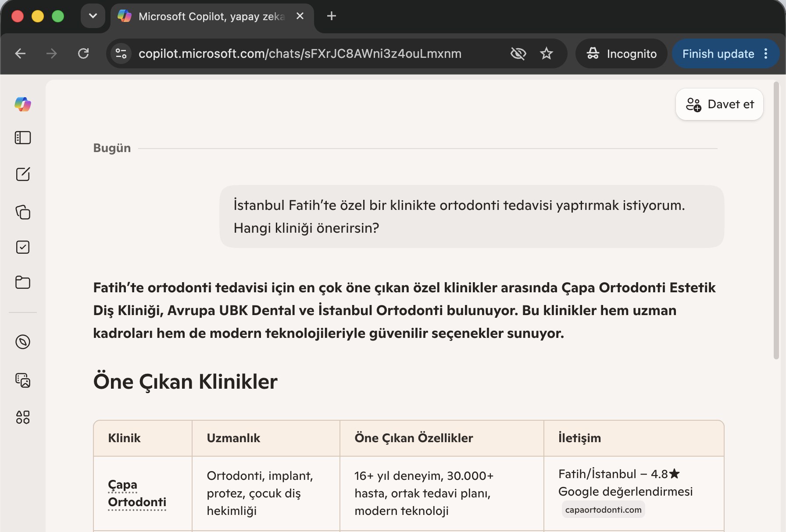This screenshot has width=786, height=532.
Task: Bookmark this page with star icon
Action: tap(547, 53)
